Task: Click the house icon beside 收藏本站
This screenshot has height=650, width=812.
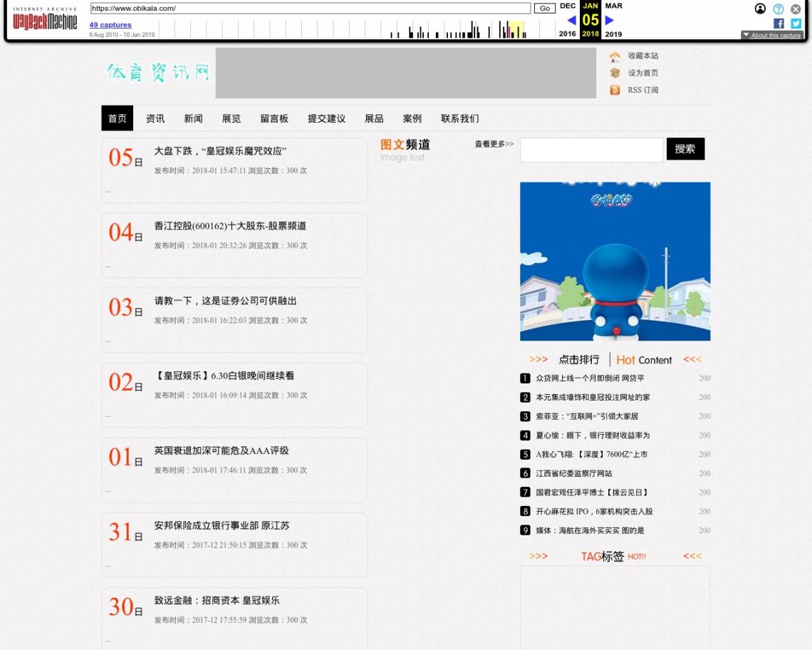Action: (615, 56)
